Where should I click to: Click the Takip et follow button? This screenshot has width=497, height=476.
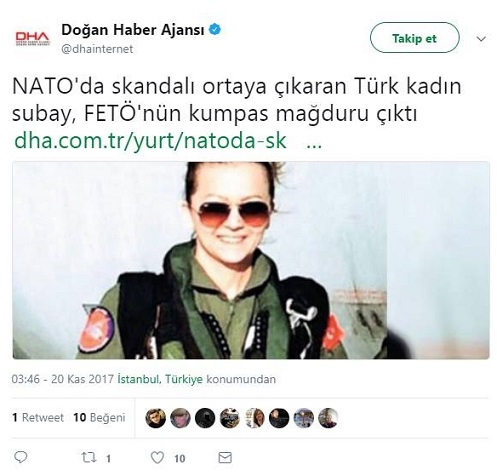click(415, 38)
